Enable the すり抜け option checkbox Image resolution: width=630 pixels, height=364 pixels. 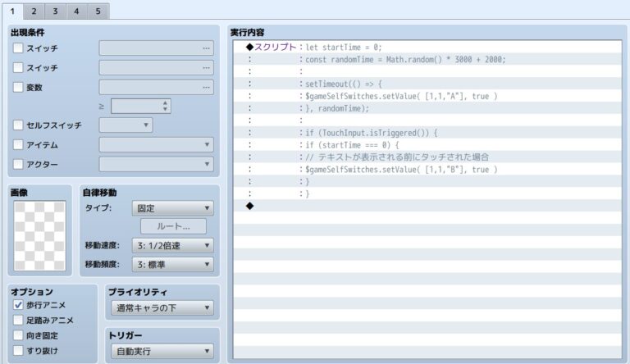point(19,351)
